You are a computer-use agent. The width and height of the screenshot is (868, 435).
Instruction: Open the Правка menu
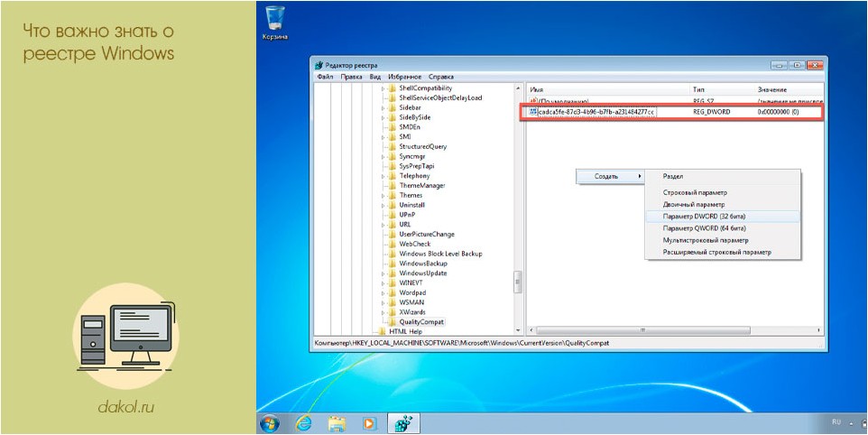351,77
